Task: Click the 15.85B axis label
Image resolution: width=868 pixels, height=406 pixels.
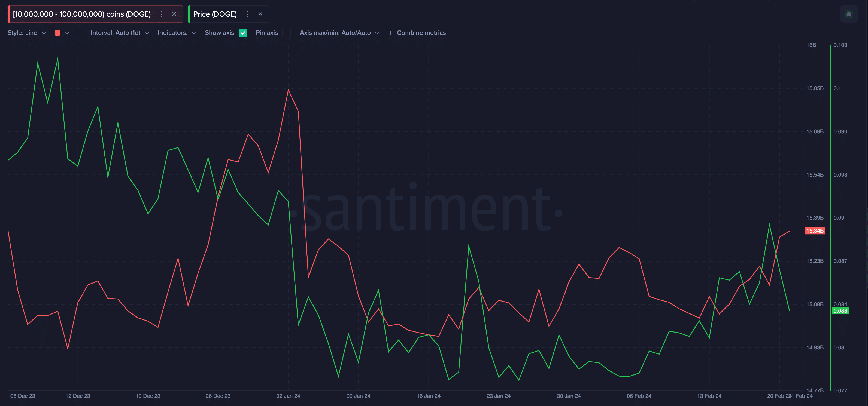Action: (x=815, y=88)
